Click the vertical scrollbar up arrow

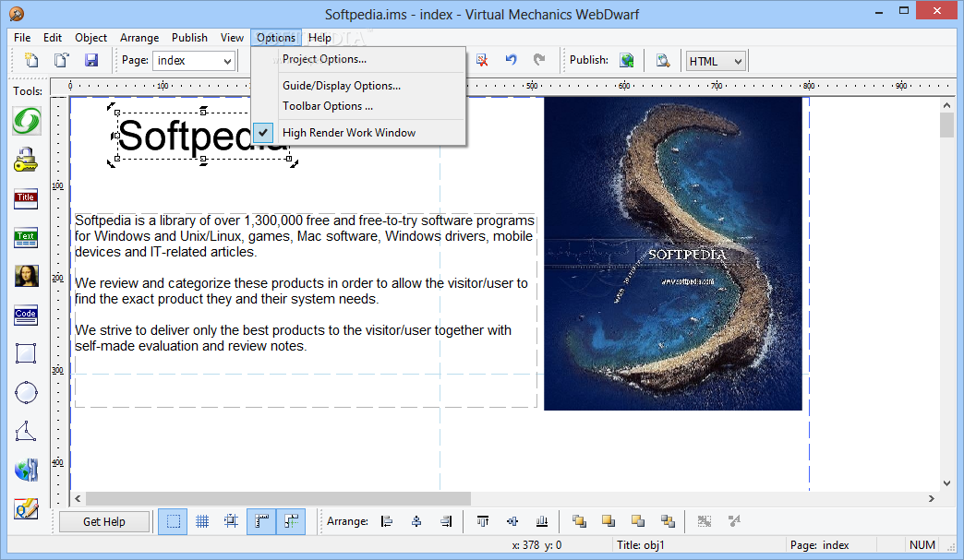(946, 105)
